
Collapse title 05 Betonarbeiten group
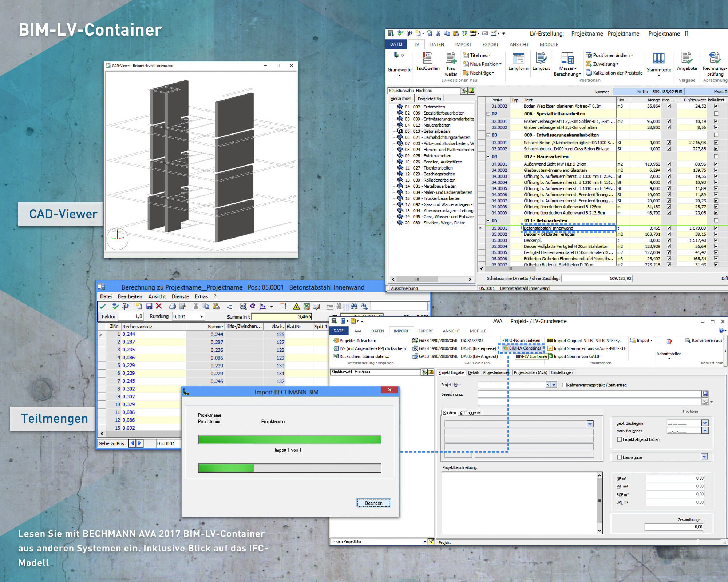click(x=488, y=220)
